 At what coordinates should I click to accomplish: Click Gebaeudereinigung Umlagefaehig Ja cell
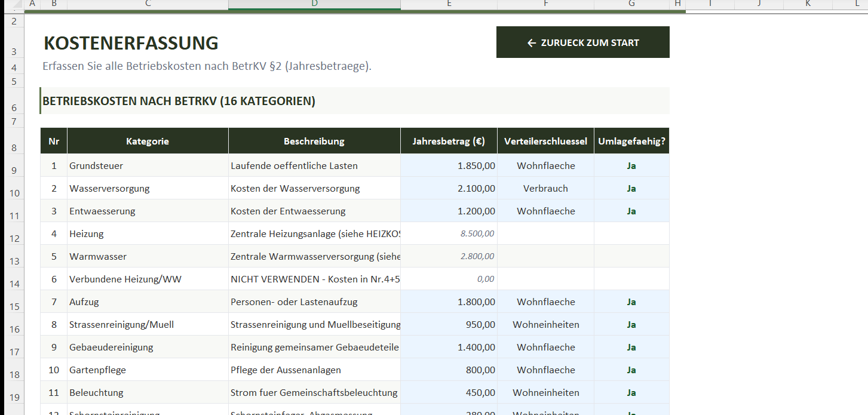[631, 347]
